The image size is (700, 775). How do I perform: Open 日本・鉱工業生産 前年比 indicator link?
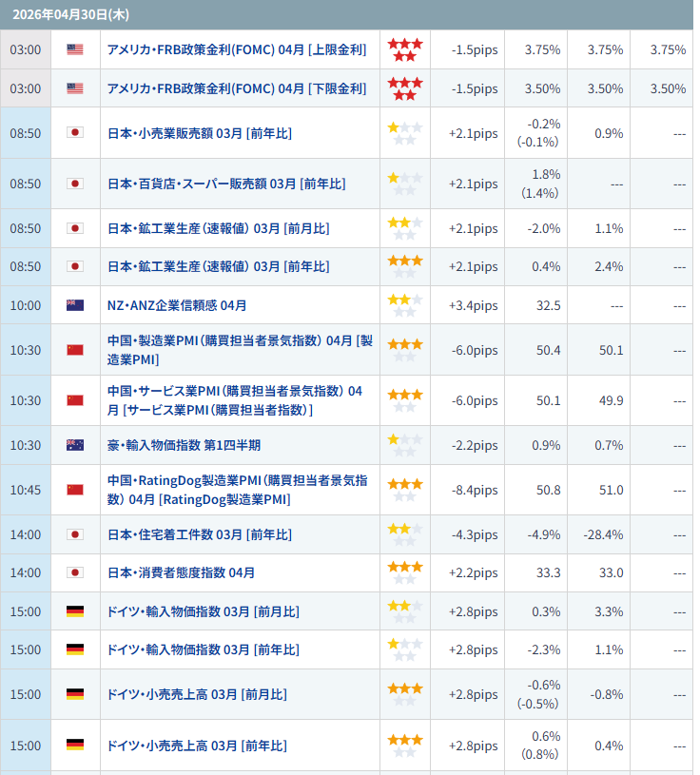click(219, 266)
